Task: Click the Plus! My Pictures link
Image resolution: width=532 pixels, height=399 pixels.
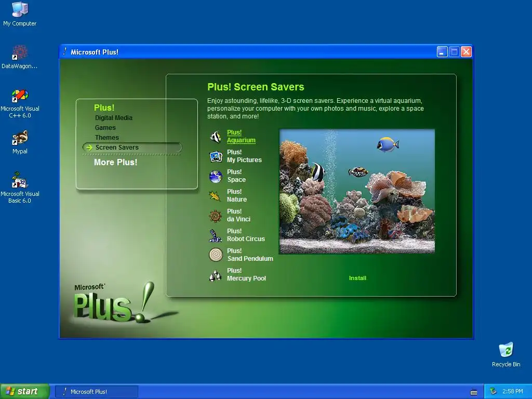Action: [x=244, y=156]
